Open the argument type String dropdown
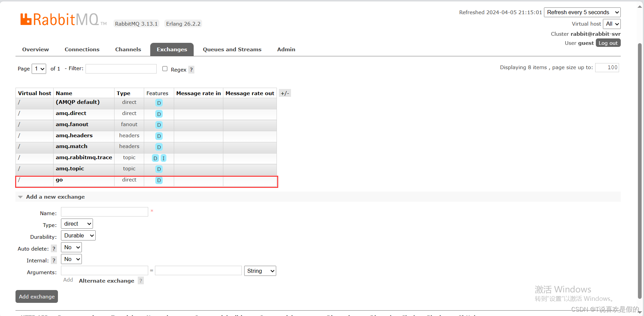The height and width of the screenshot is (316, 644). tap(260, 271)
